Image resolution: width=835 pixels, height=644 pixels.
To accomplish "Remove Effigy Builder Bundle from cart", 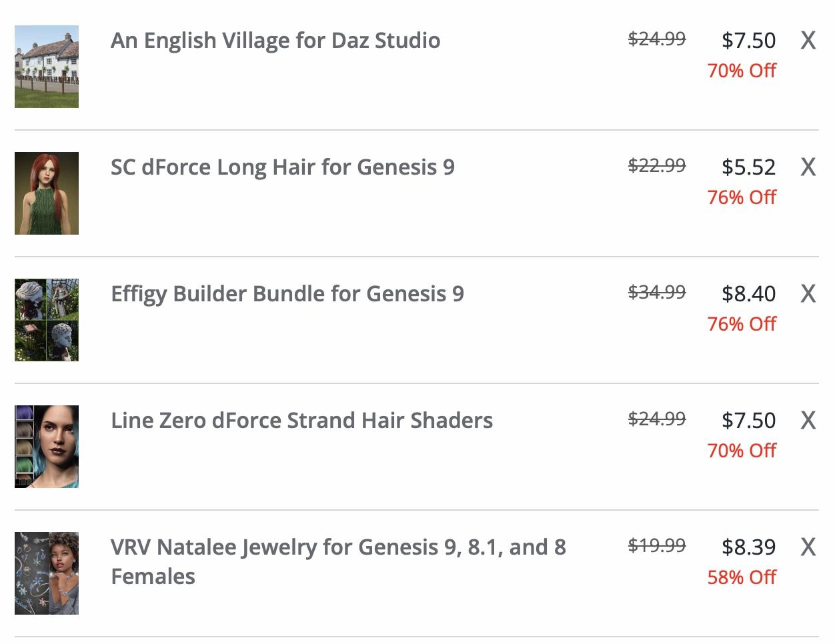I will (x=808, y=294).
